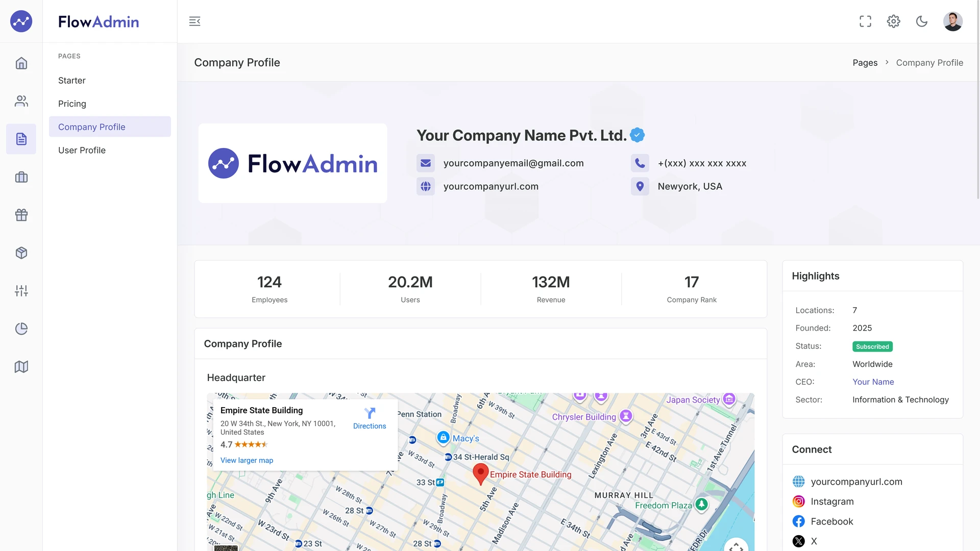
Task: Click the 34 St-Herald Sq station label
Action: (481, 457)
